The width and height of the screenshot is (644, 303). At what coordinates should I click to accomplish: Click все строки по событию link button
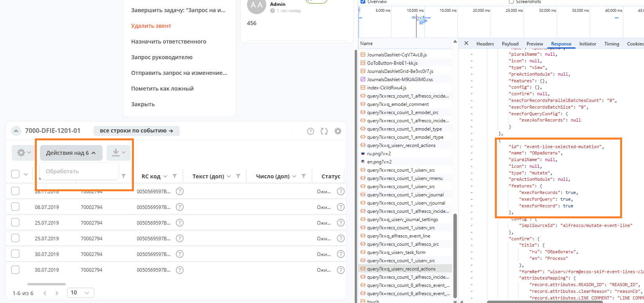pos(136,131)
